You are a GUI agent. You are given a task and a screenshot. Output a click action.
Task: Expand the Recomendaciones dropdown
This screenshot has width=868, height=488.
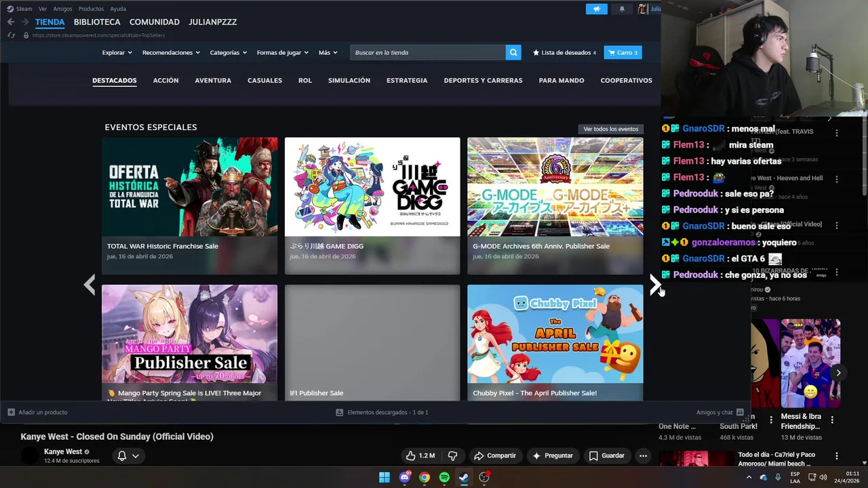click(171, 52)
